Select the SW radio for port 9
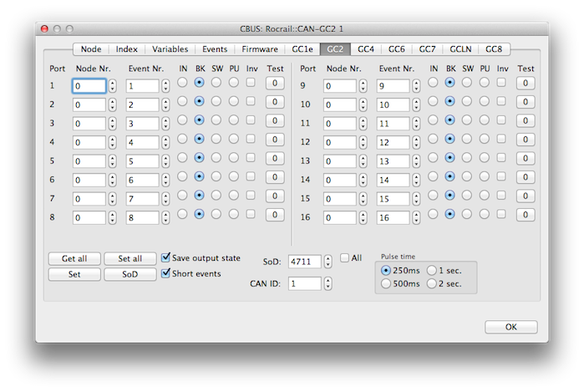584x392 pixels. [467, 83]
